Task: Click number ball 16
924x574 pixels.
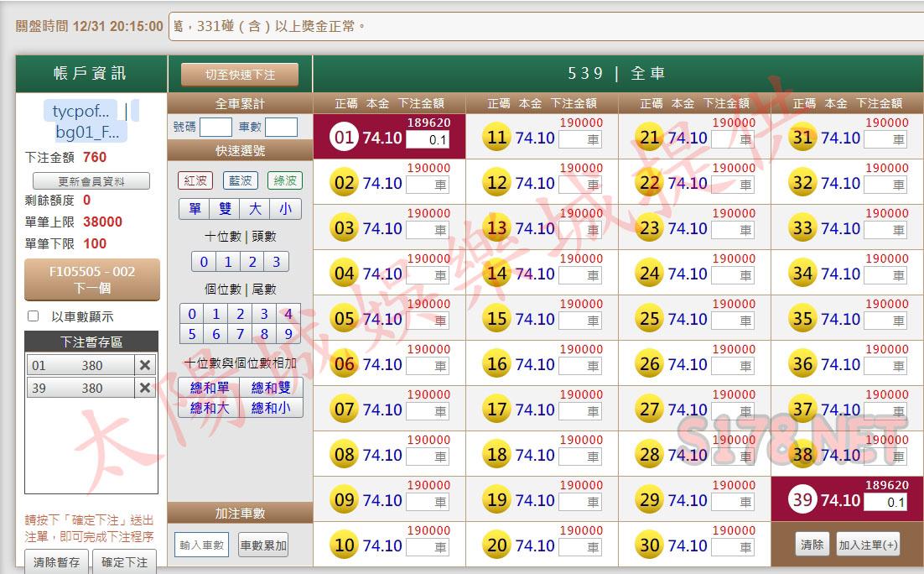Action: [x=496, y=364]
